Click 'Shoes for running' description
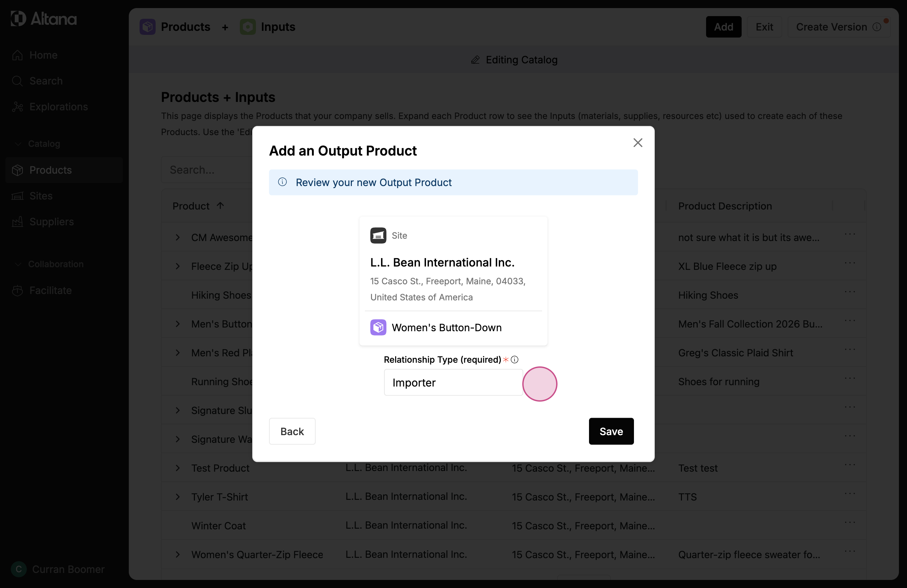The width and height of the screenshot is (907, 588). click(718, 381)
